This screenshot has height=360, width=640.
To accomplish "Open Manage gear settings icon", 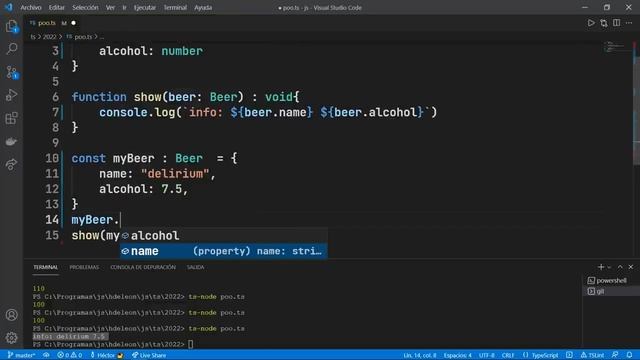I will coord(11,338).
